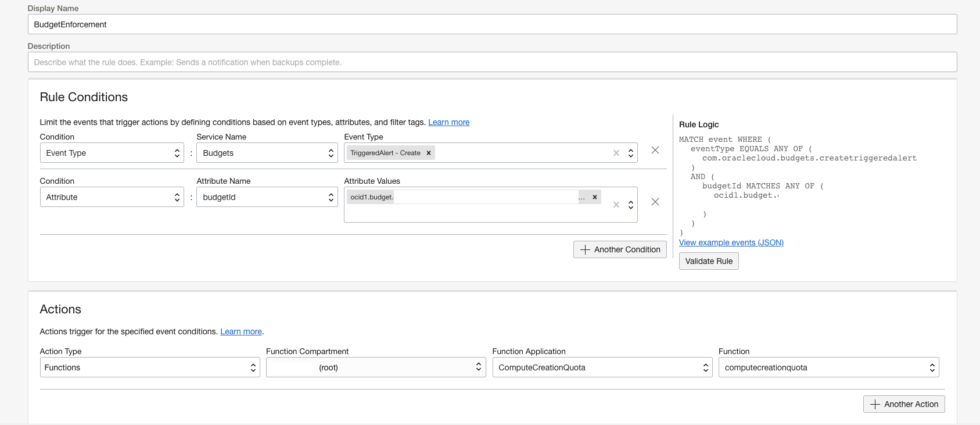Open the ComputeCreationQuota application dropdown
The height and width of the screenshot is (425, 980).
tap(602, 367)
